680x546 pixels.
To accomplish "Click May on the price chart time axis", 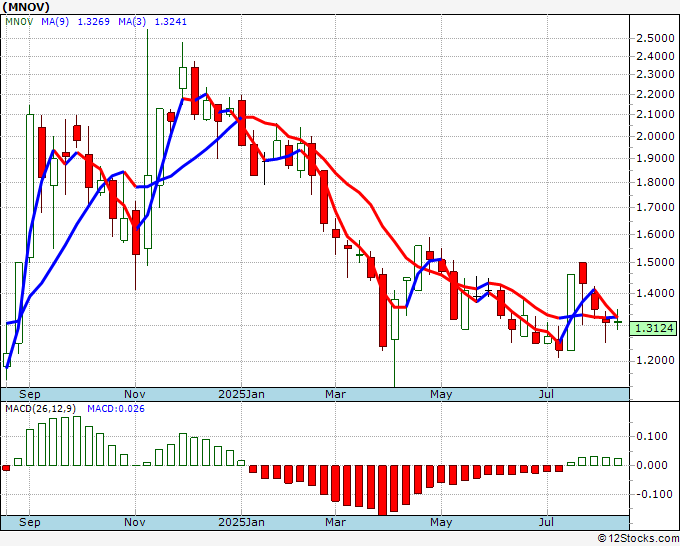I will pos(441,394).
